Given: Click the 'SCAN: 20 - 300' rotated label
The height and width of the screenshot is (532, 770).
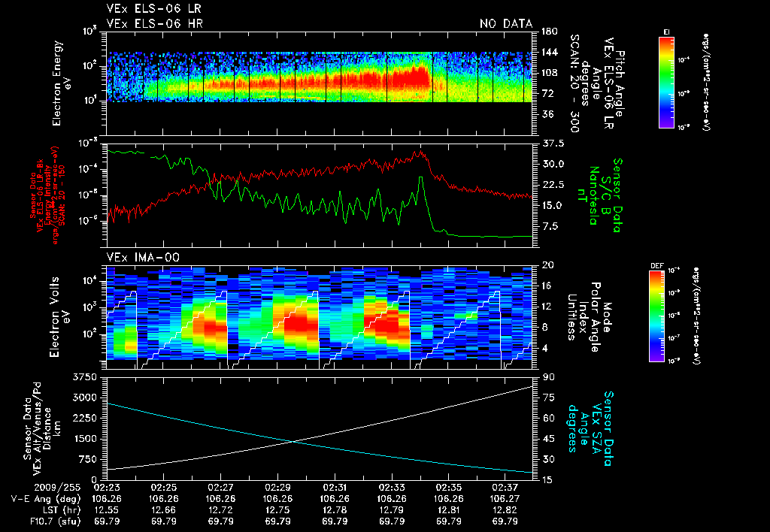Looking at the screenshot, I should coord(574,83).
